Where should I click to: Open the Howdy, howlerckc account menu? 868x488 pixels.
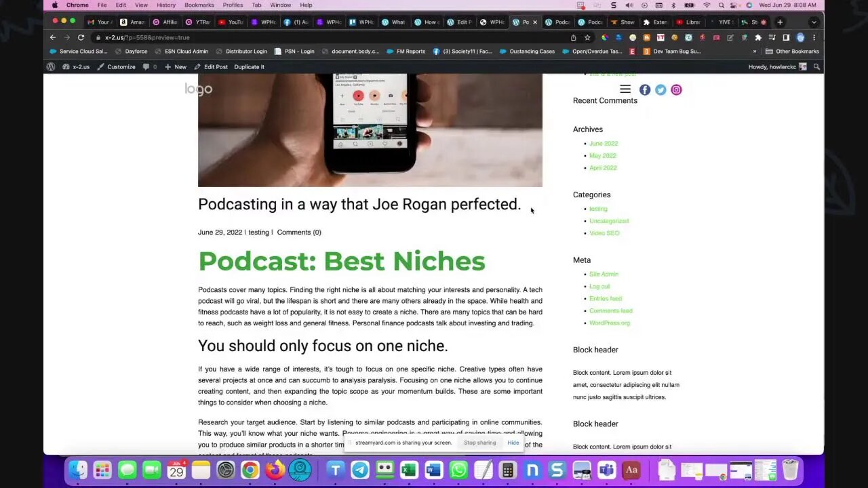(777, 66)
